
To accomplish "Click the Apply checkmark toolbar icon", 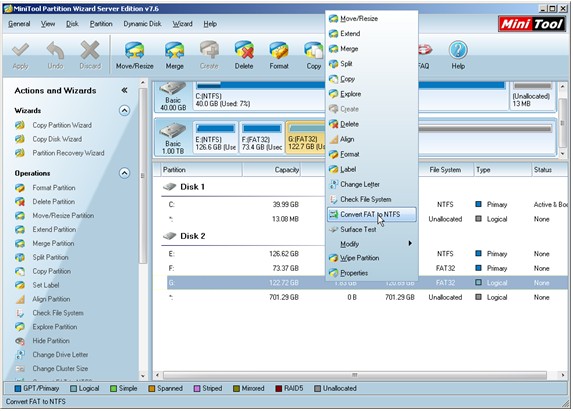I will click(x=20, y=55).
